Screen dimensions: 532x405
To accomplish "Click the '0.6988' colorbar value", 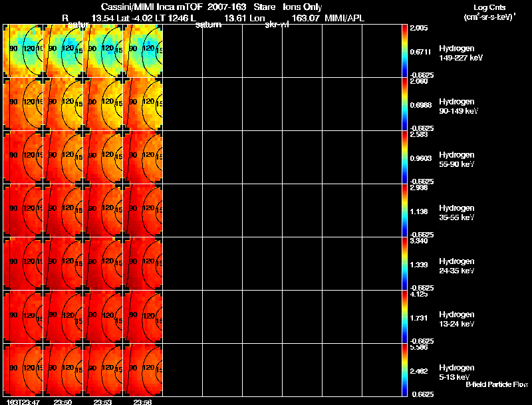I will [x=421, y=105].
